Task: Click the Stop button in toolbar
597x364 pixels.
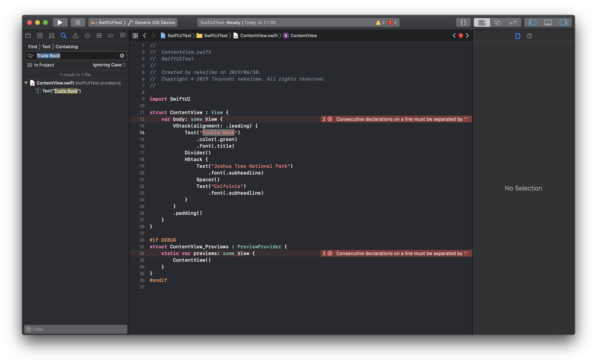Action: (78, 23)
